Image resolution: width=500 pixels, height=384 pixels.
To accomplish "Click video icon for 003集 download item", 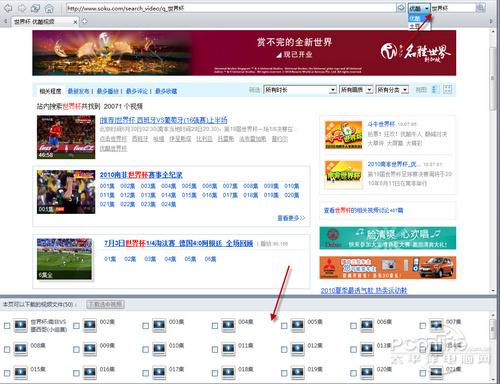I will coord(159,325).
